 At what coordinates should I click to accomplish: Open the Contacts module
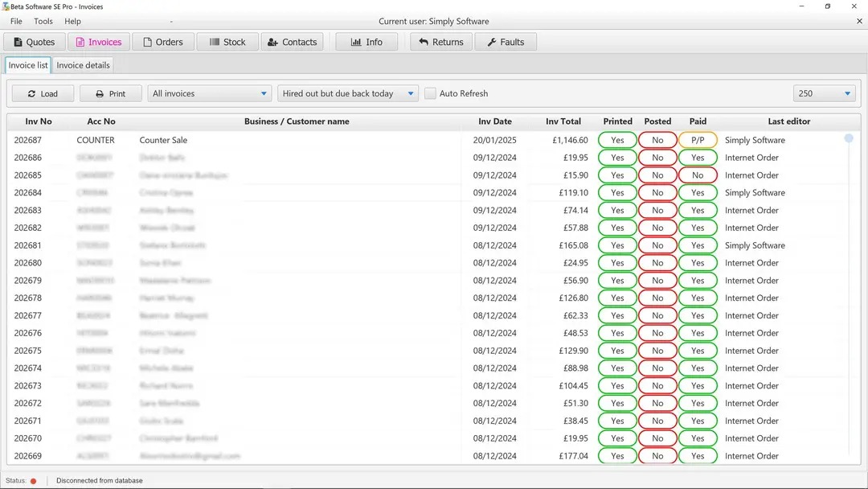293,42
